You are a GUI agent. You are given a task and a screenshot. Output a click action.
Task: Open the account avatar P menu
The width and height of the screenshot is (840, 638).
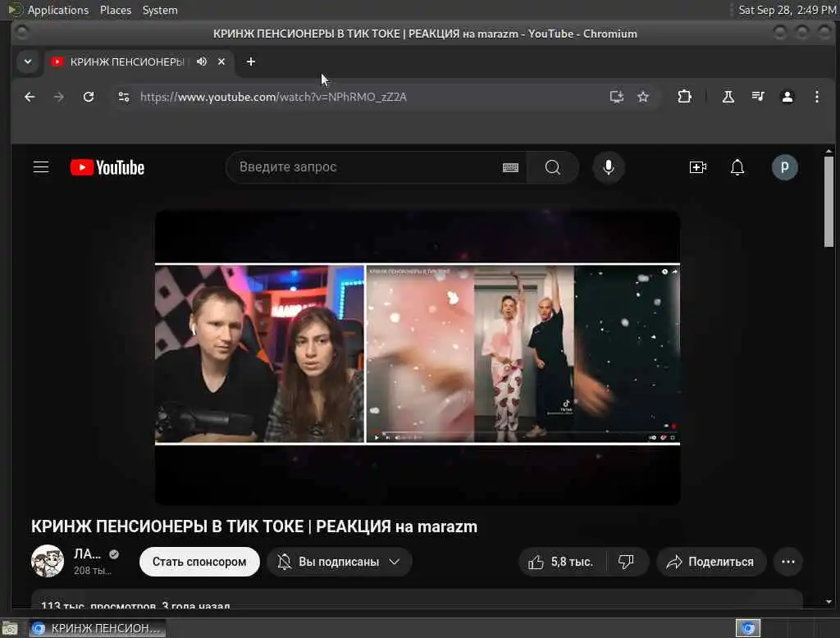784,167
